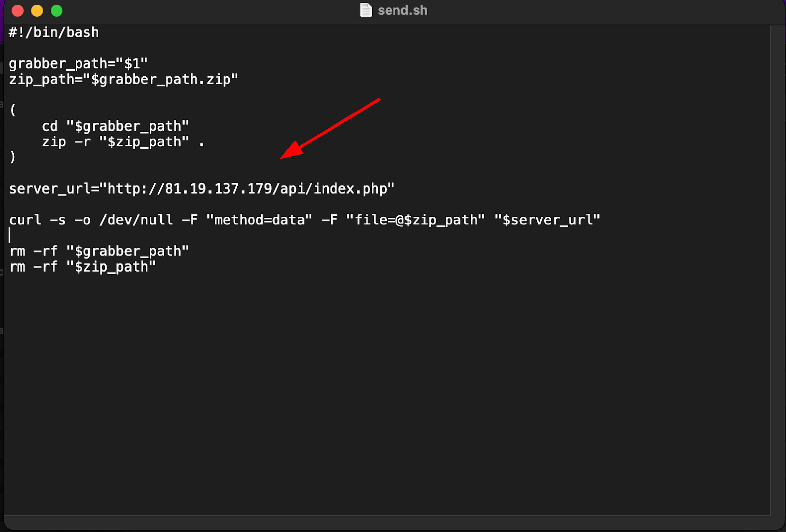Click the opening parenthesis of the subshell
The width and height of the screenshot is (786, 532).
coord(13,110)
